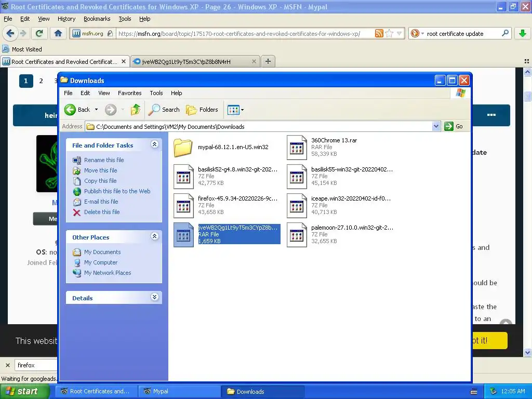Screen dimensions: 532x399
Task: Select the iceape.win32 7Z file icon
Action: [x=297, y=206]
